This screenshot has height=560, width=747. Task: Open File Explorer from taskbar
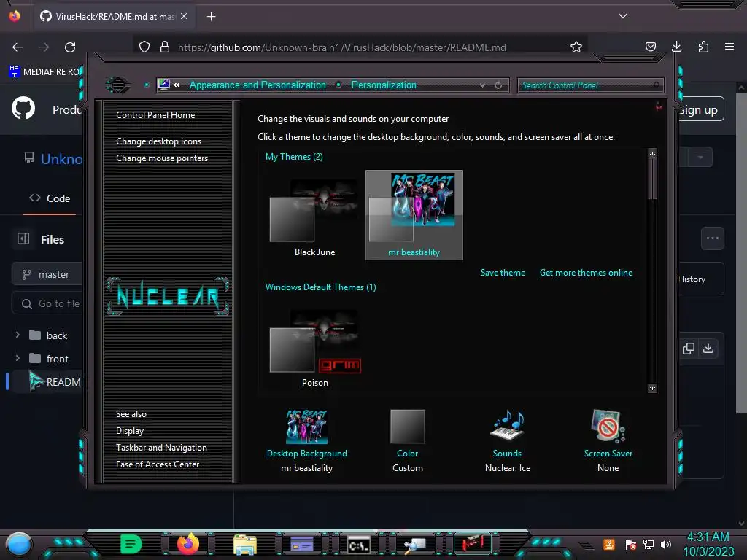point(245,544)
